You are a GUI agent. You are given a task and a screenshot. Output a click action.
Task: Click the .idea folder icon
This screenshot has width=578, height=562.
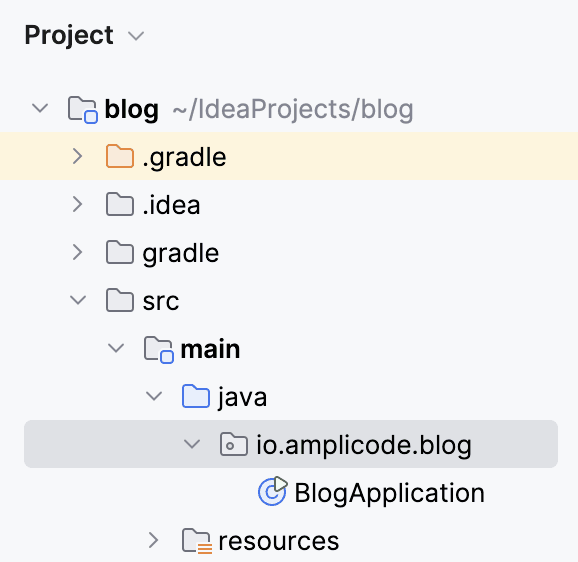(x=120, y=204)
